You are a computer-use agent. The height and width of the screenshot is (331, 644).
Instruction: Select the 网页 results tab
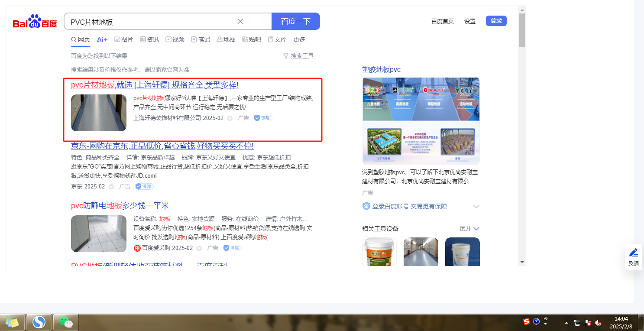click(x=81, y=39)
